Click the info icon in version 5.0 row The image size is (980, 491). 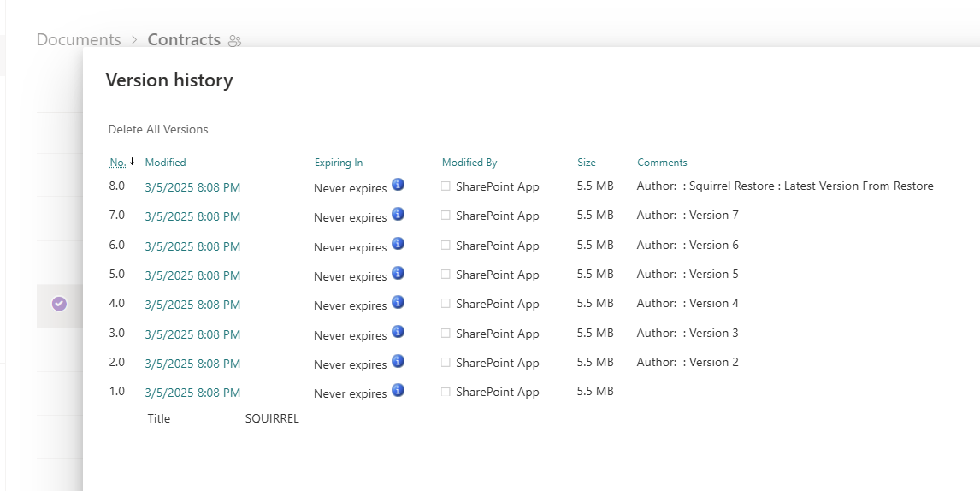click(398, 273)
